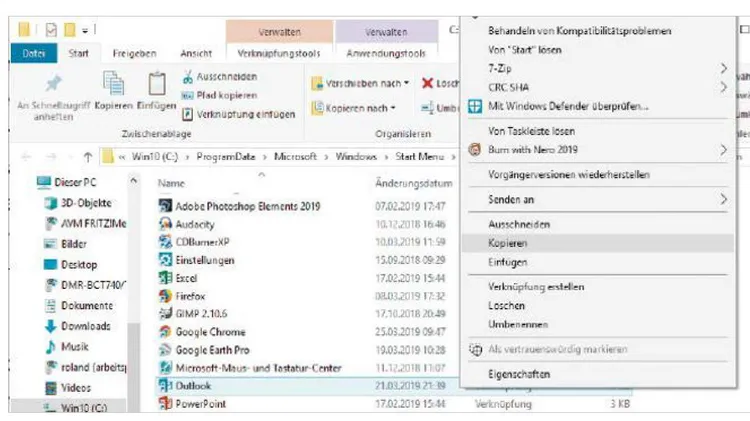Click chevron after 'ProgramData' in address bar
The height and width of the screenshot is (421, 750).
click(x=265, y=157)
